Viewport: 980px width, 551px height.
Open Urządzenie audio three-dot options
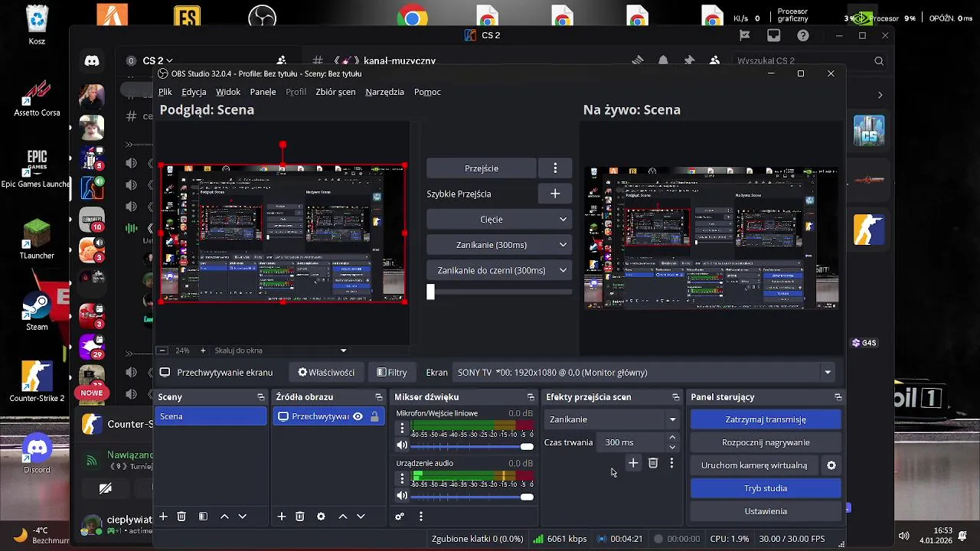click(x=402, y=478)
